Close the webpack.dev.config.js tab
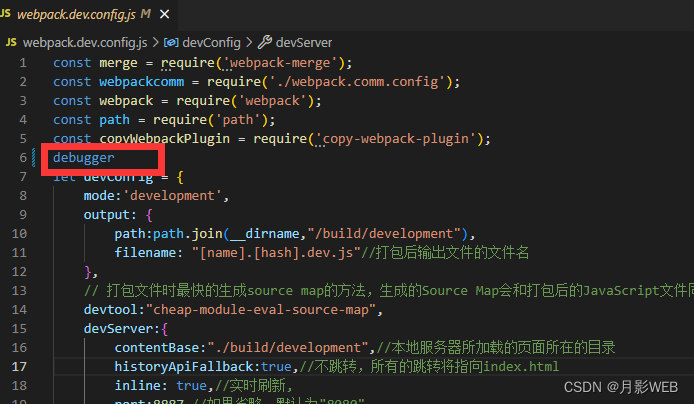Image resolution: width=694 pixels, height=404 pixels. [x=165, y=15]
